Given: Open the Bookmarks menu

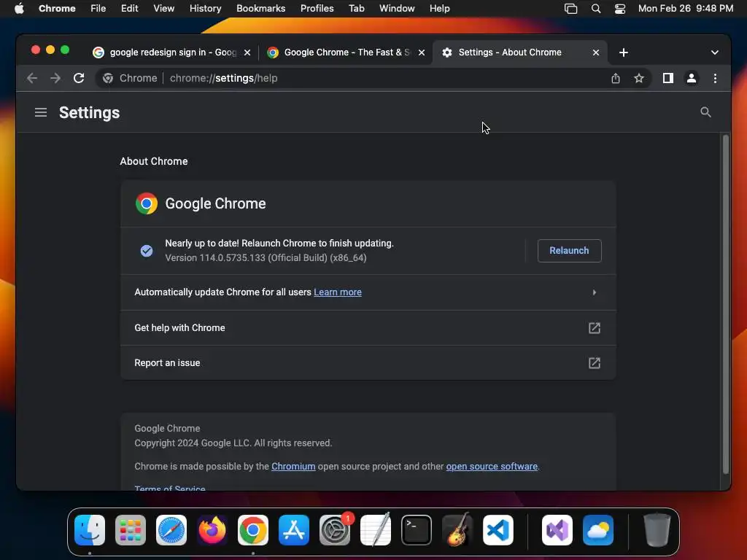Looking at the screenshot, I should coord(260,9).
